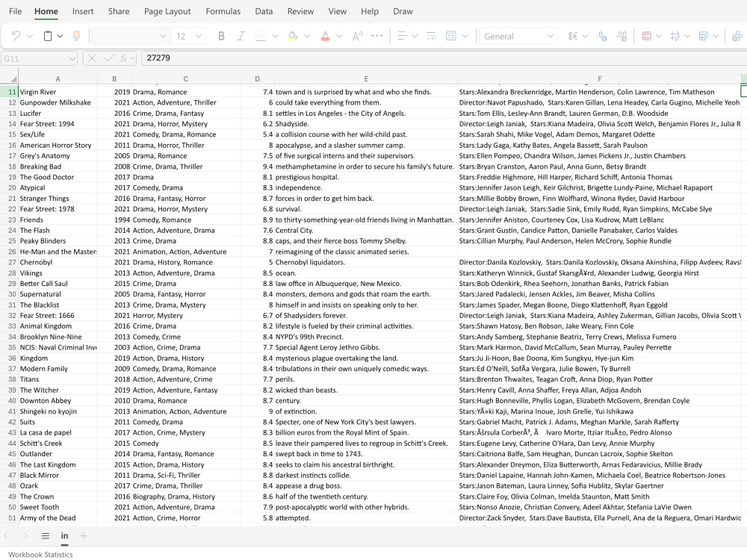Expand alignment dropdown arrow

415,36
